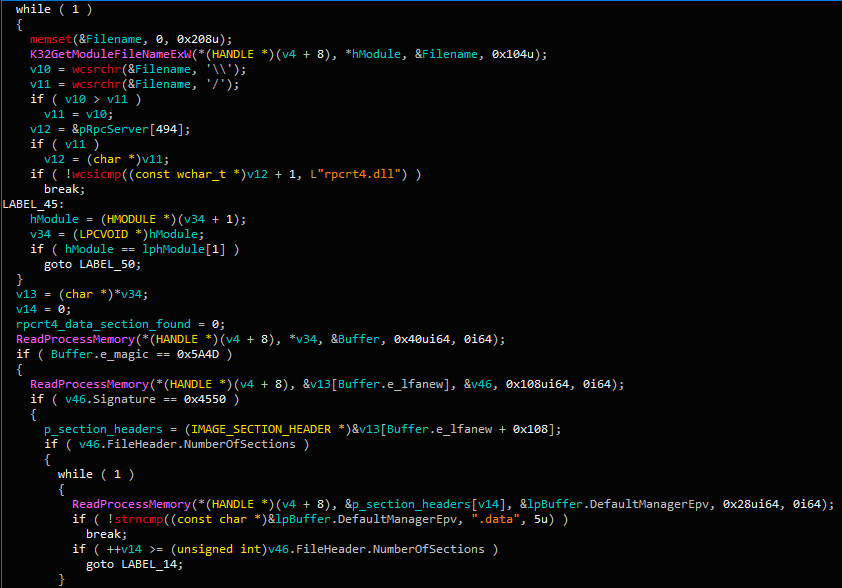Select the v46.Signature field
The height and width of the screenshot is (588, 842).
tap(110, 400)
